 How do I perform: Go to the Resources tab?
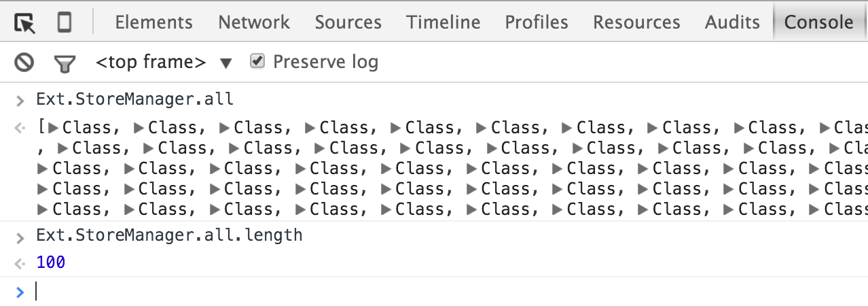(x=636, y=22)
